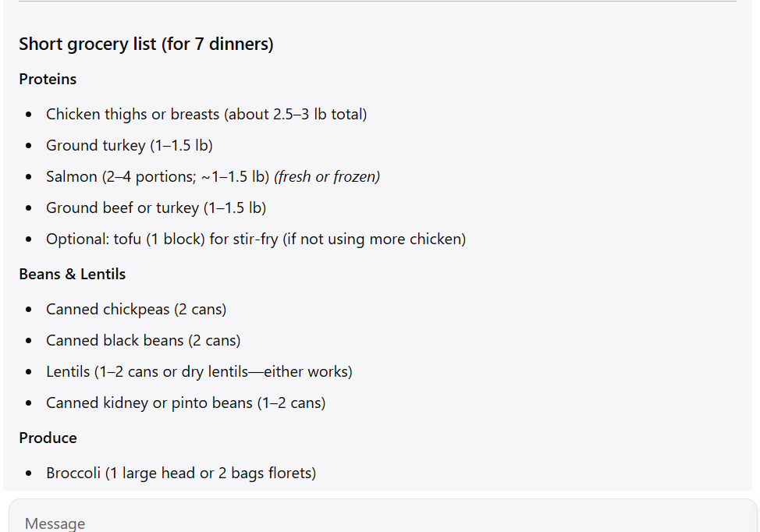The height and width of the screenshot is (532, 760).
Task: Click the 'Short grocery list (for 7 dinners)' heading
Action: [147, 44]
